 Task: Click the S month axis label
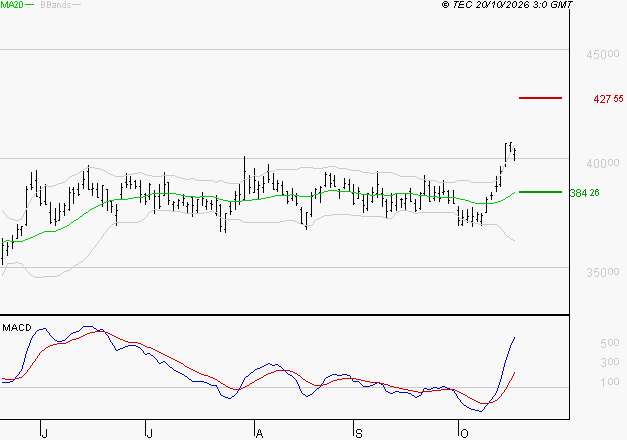pyautogui.click(x=359, y=434)
